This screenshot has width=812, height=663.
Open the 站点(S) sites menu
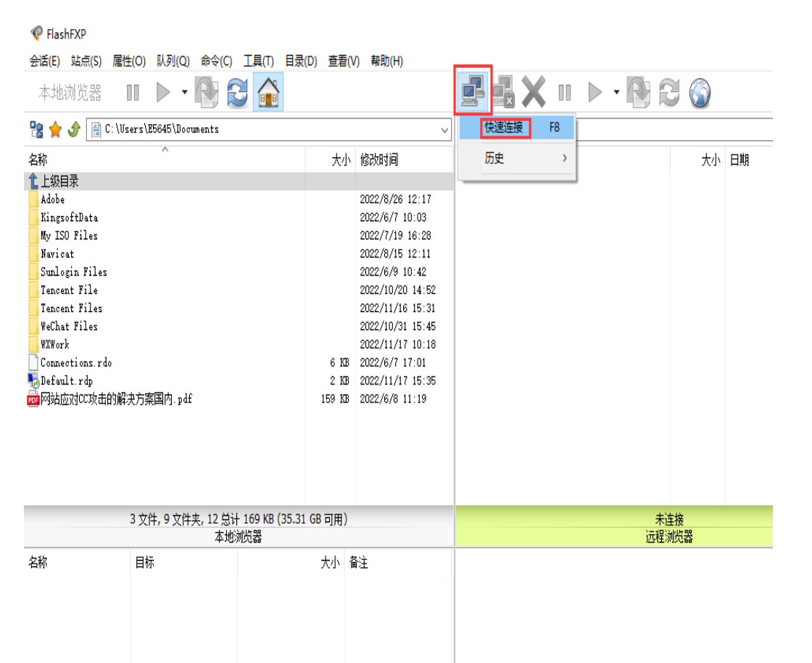pos(86,61)
